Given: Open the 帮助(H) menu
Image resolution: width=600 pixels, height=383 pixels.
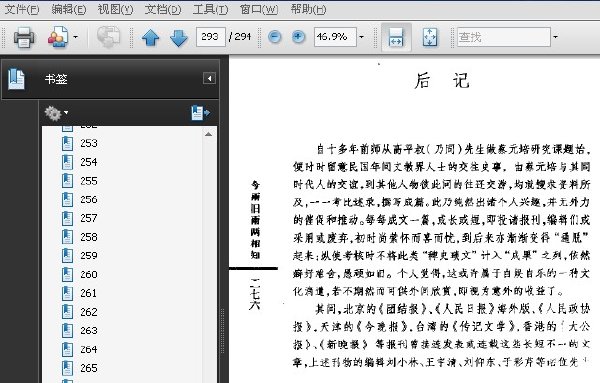Looking at the screenshot, I should 308,9.
